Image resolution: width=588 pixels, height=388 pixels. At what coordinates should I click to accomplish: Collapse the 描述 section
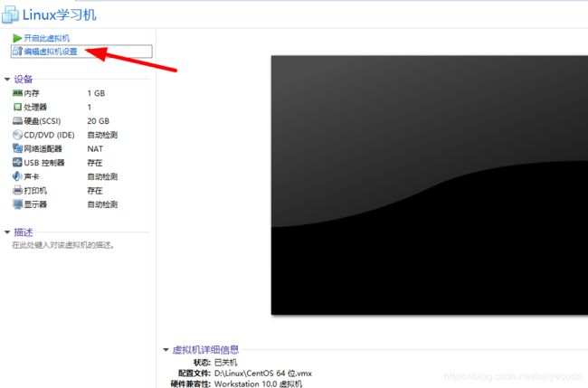(x=7, y=232)
